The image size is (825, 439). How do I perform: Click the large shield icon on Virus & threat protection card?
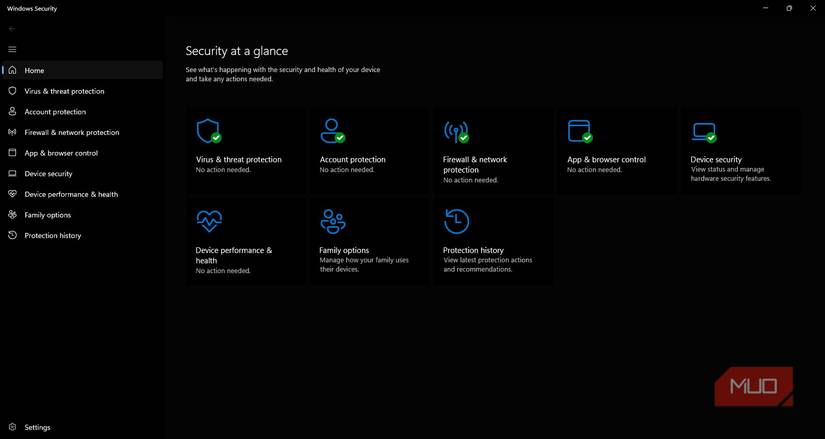pos(208,131)
